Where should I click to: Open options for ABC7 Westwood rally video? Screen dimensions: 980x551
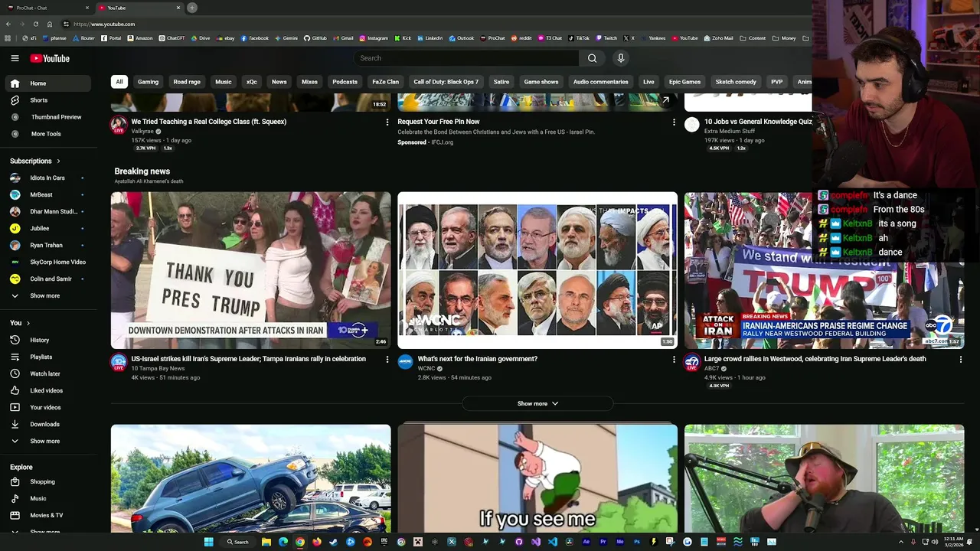pyautogui.click(x=961, y=359)
